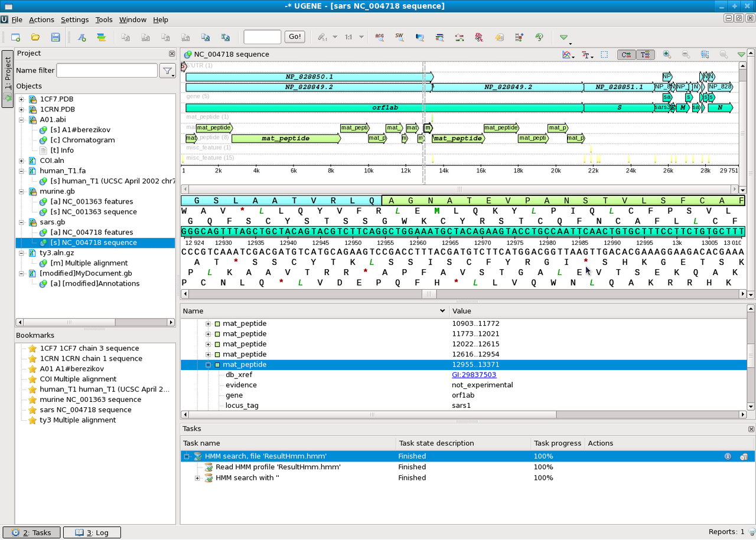Expand the HMM search with '' subtask
The image size is (756, 540).
coord(198,478)
